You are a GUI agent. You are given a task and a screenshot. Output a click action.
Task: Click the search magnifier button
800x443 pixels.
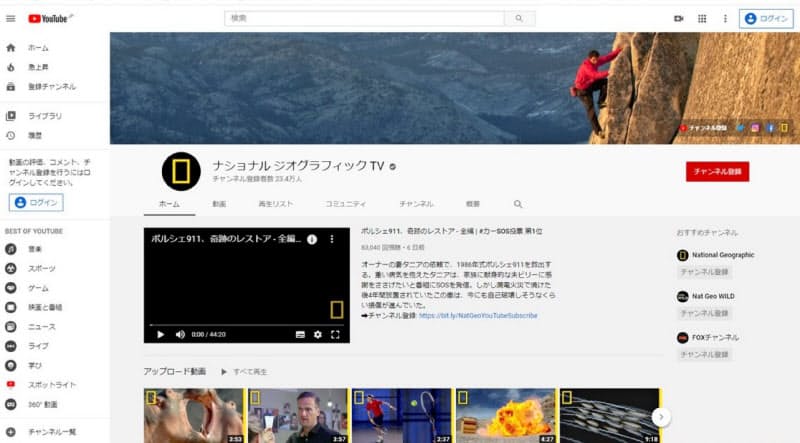518,18
